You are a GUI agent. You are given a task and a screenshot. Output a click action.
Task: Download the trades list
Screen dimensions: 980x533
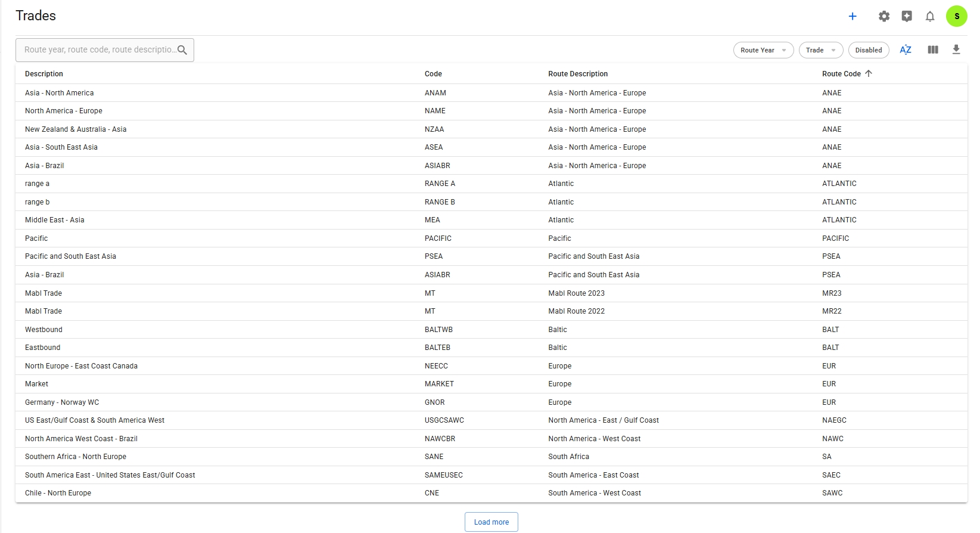point(956,50)
